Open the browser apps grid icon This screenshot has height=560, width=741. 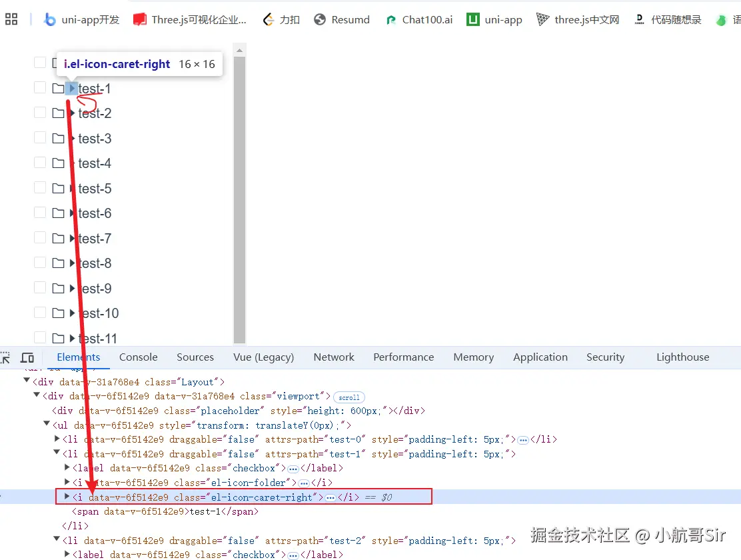pyautogui.click(x=11, y=19)
